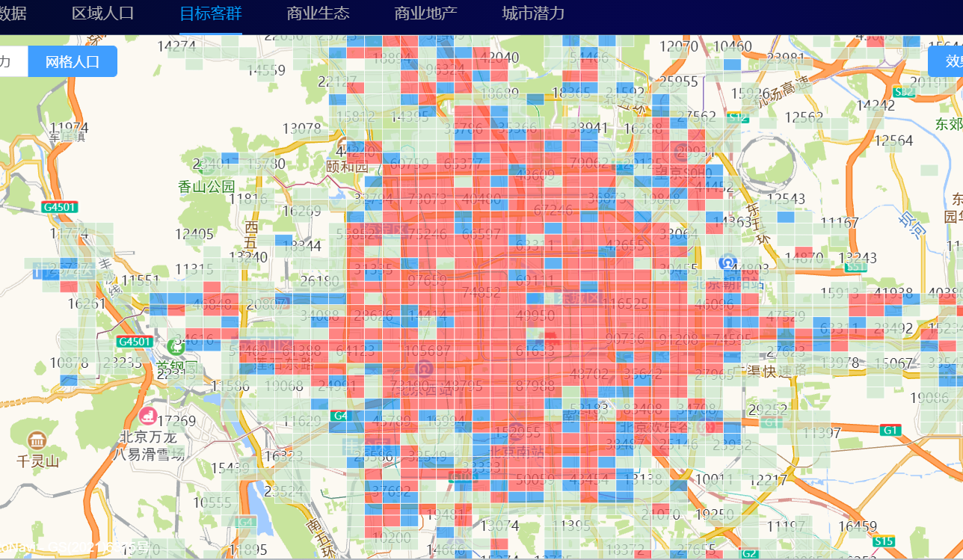Click the S51 highway shield

pyautogui.click(x=855, y=267)
